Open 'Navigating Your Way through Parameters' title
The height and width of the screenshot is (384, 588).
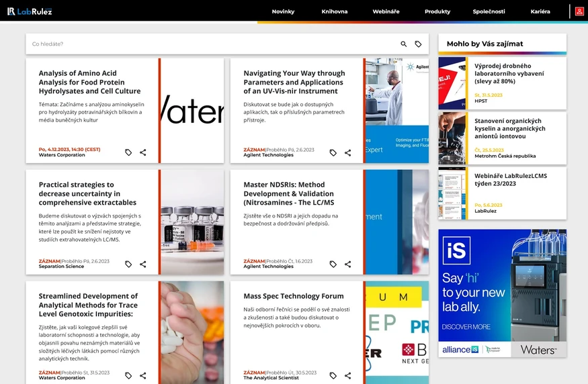(x=294, y=82)
